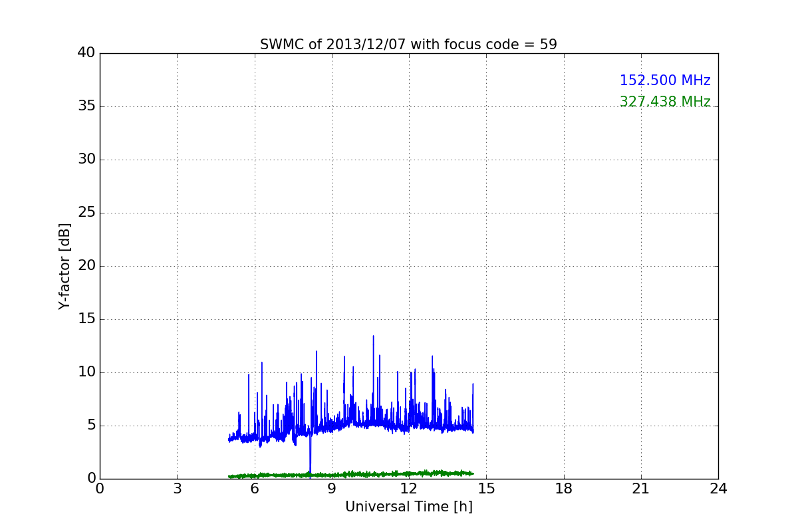Click the y-axis tick label '40'

pyautogui.click(x=86, y=53)
